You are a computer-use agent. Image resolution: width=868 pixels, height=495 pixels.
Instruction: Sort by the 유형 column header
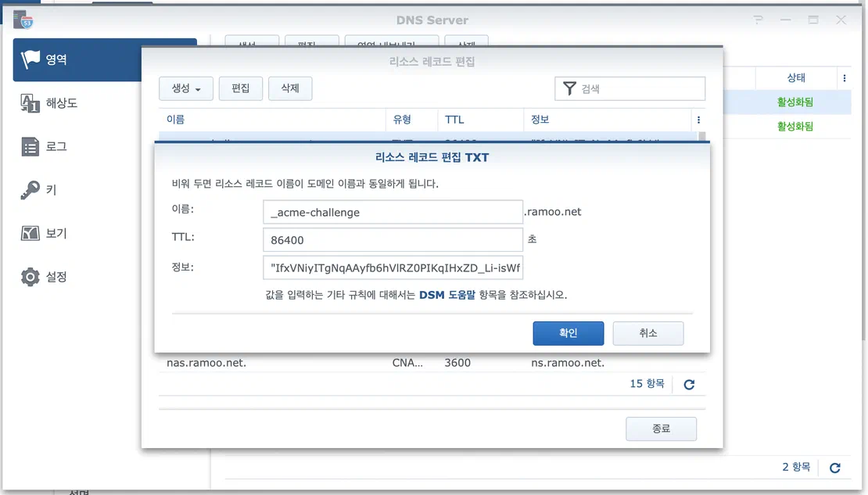point(412,120)
